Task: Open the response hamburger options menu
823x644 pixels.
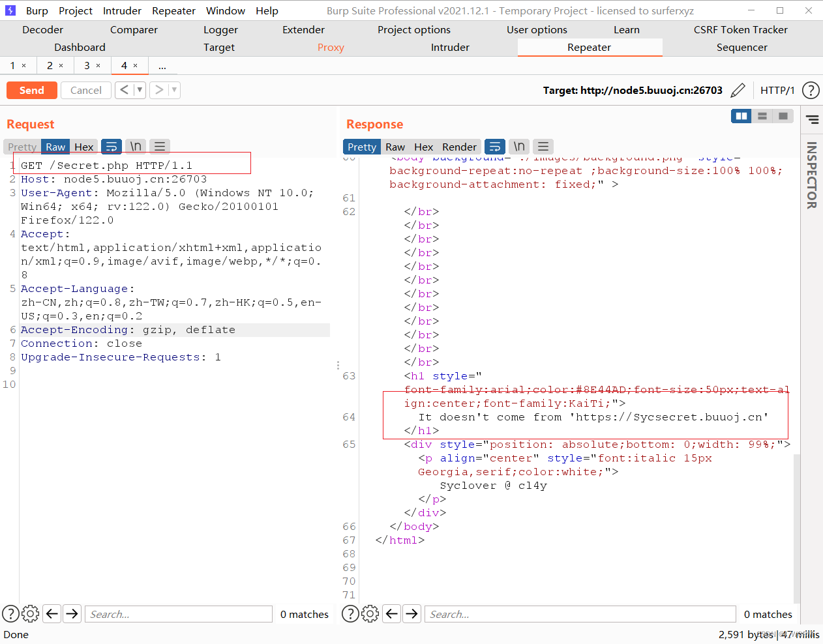Action: point(543,147)
